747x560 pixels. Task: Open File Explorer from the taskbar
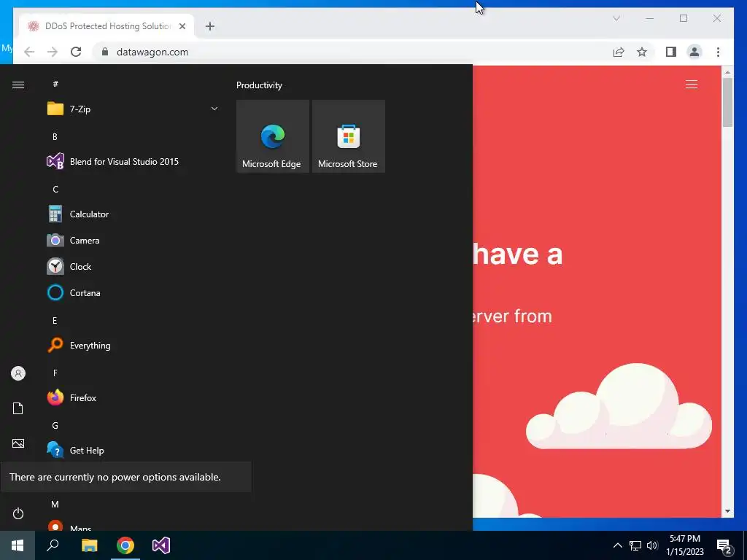click(89, 545)
